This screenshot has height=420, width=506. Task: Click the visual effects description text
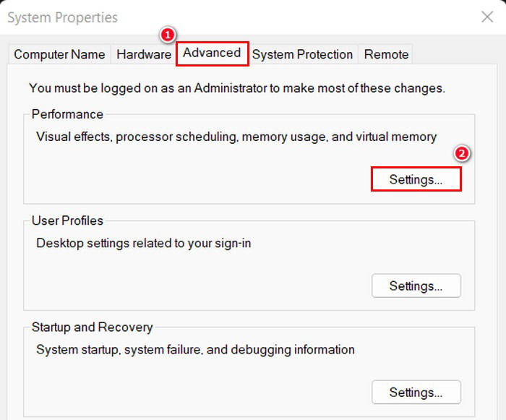coord(236,137)
